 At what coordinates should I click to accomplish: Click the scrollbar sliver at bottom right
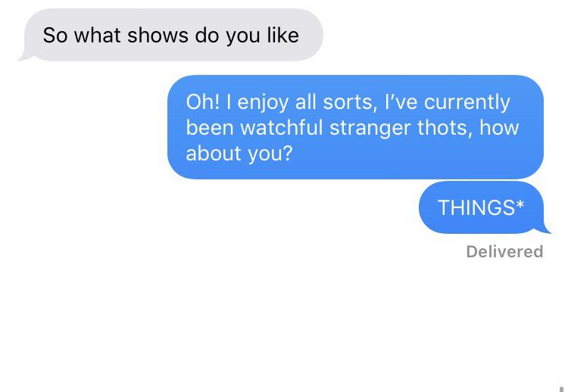click(x=561, y=389)
